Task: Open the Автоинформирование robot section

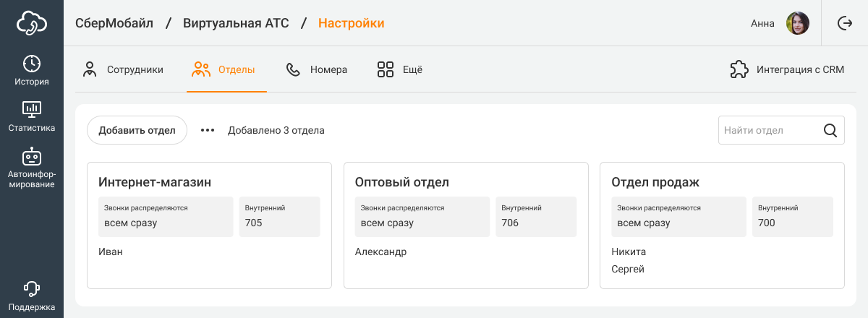Action: pyautogui.click(x=32, y=168)
